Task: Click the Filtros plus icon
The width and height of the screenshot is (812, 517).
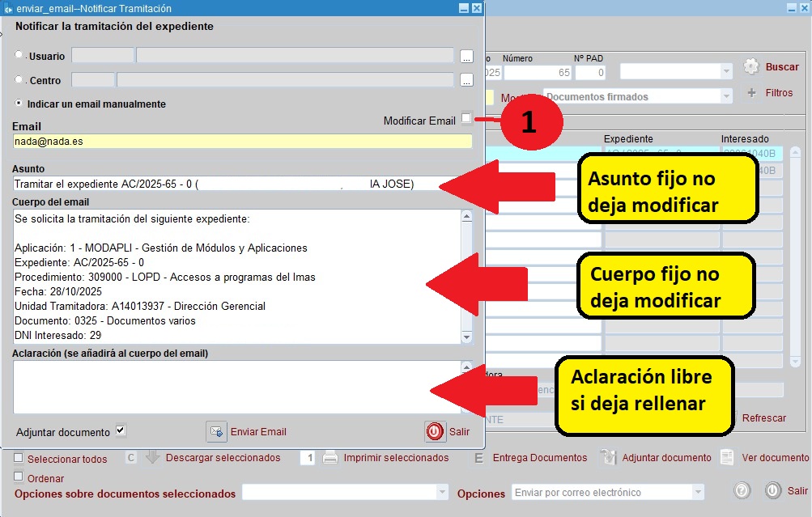Action: pos(751,93)
